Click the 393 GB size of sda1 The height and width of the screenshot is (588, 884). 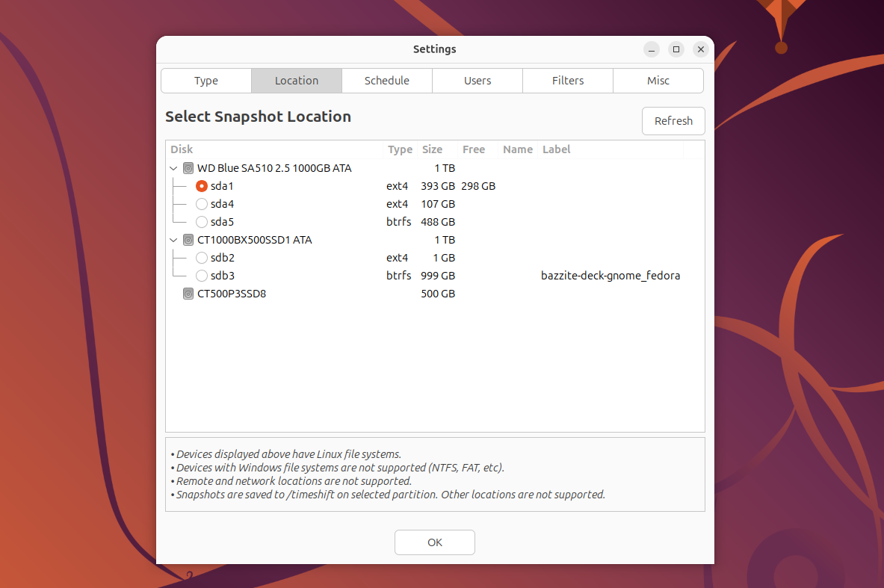pos(437,186)
